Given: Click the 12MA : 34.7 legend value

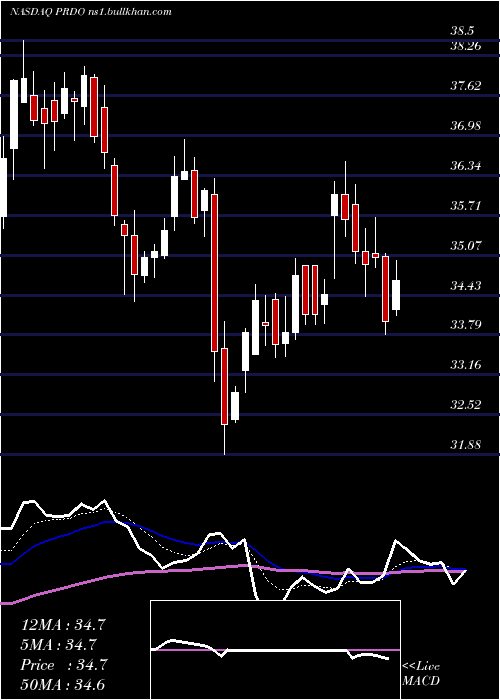Looking at the screenshot, I should click(x=63, y=625).
